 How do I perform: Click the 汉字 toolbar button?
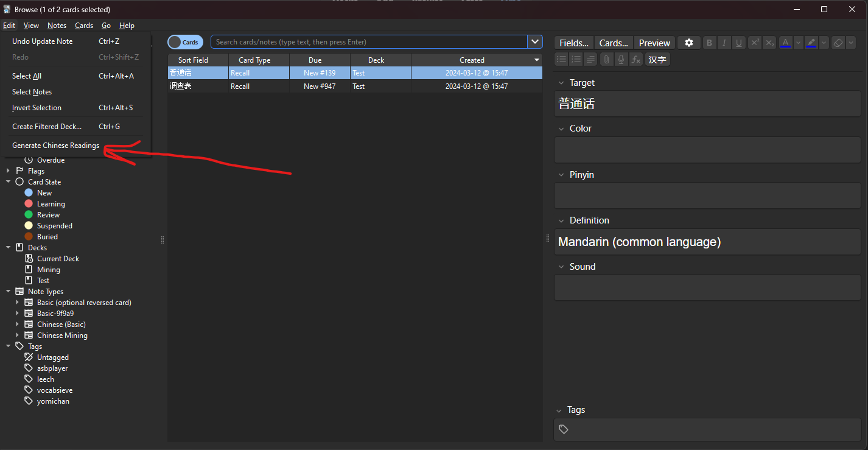point(657,59)
